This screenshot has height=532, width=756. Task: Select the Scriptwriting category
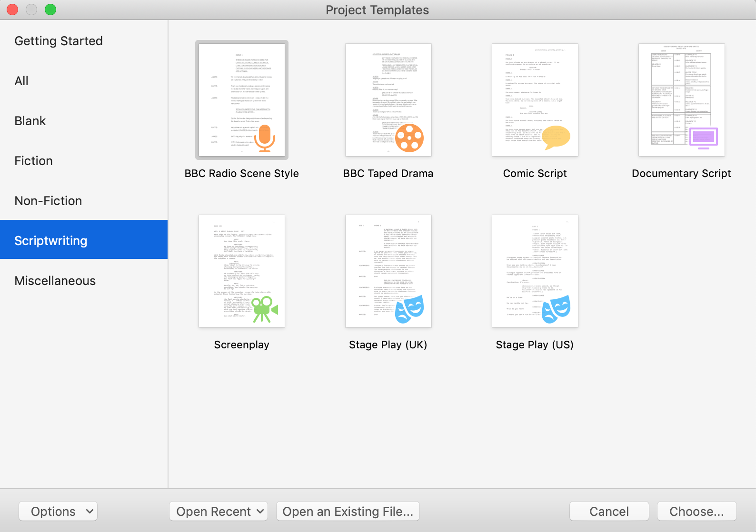click(x=84, y=239)
